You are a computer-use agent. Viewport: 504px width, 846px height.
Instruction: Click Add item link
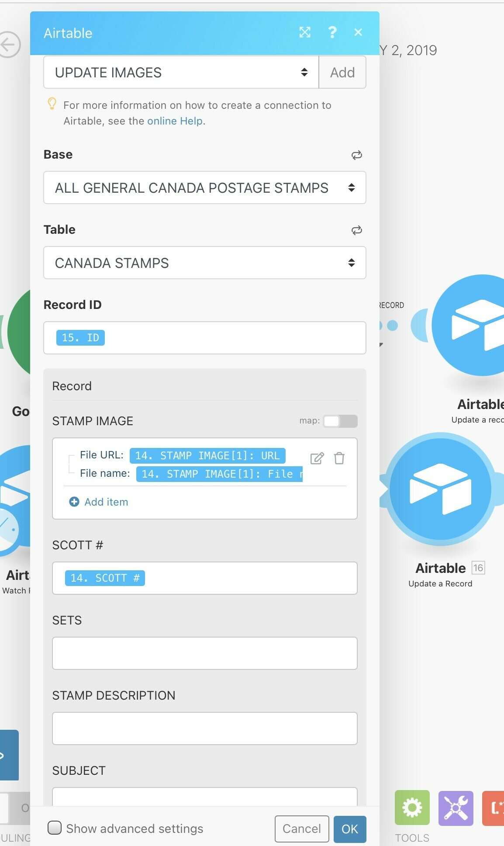[x=106, y=502]
